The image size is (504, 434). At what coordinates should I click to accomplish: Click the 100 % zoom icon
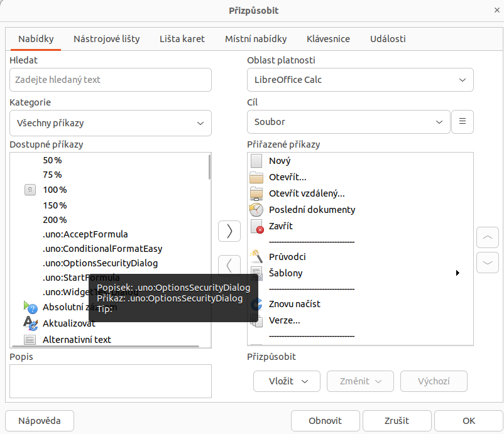30,190
